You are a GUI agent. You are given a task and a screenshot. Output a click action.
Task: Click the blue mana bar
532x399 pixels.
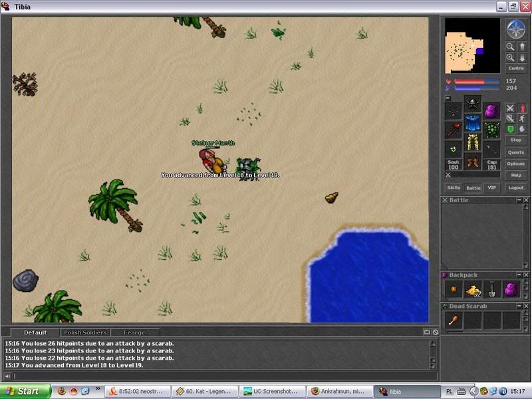coord(477,88)
